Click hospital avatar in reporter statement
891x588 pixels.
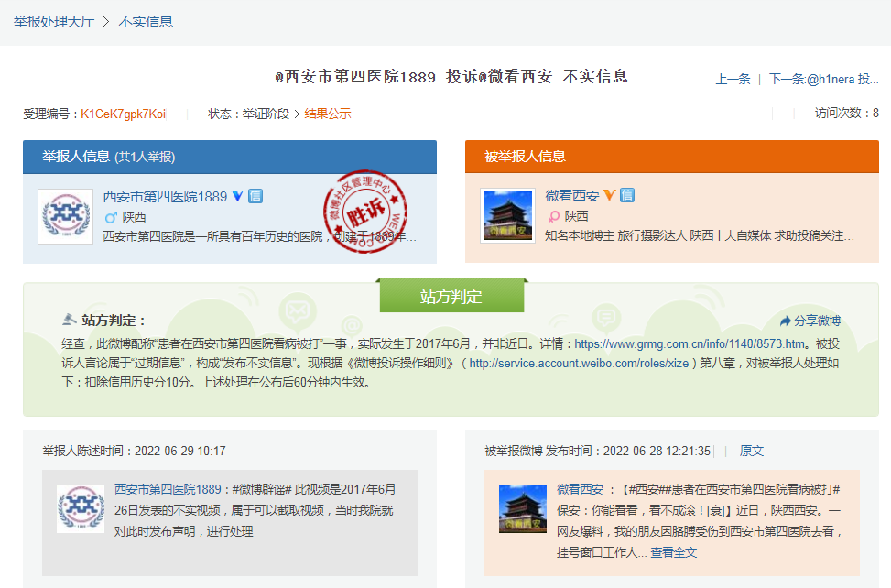tap(81, 508)
